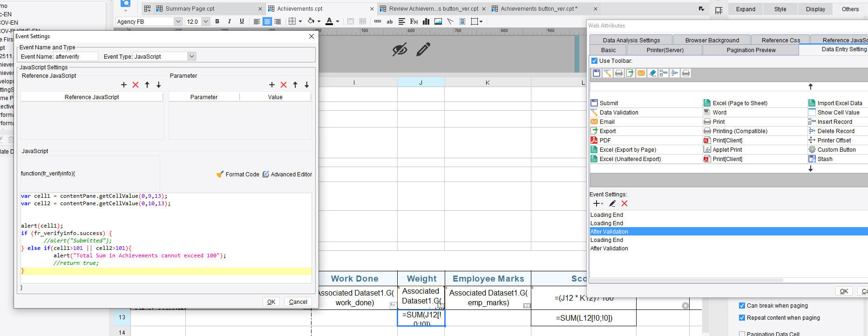The width and height of the screenshot is (868, 336).
Task: Click OK in Event Settings dialog
Action: [x=271, y=302]
